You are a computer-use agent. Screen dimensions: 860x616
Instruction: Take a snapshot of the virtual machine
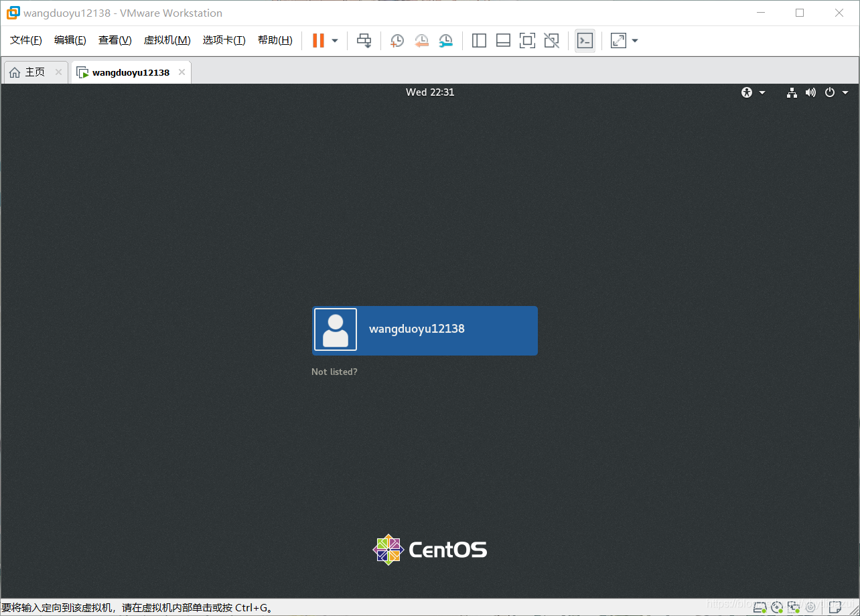coord(397,41)
